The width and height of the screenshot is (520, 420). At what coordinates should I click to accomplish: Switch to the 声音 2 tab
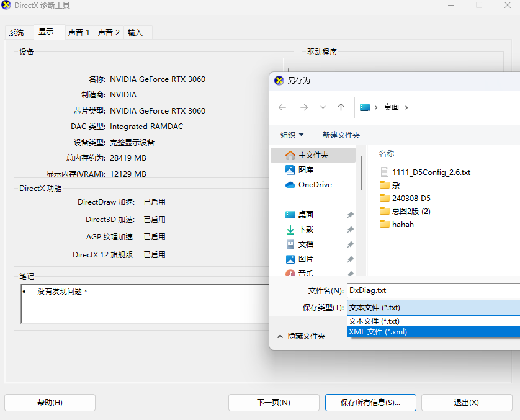click(x=109, y=32)
